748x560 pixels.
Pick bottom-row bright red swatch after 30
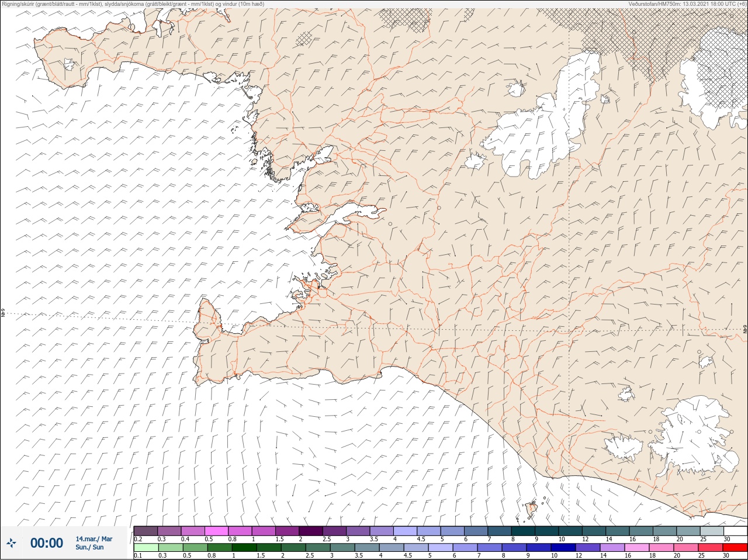735,548
